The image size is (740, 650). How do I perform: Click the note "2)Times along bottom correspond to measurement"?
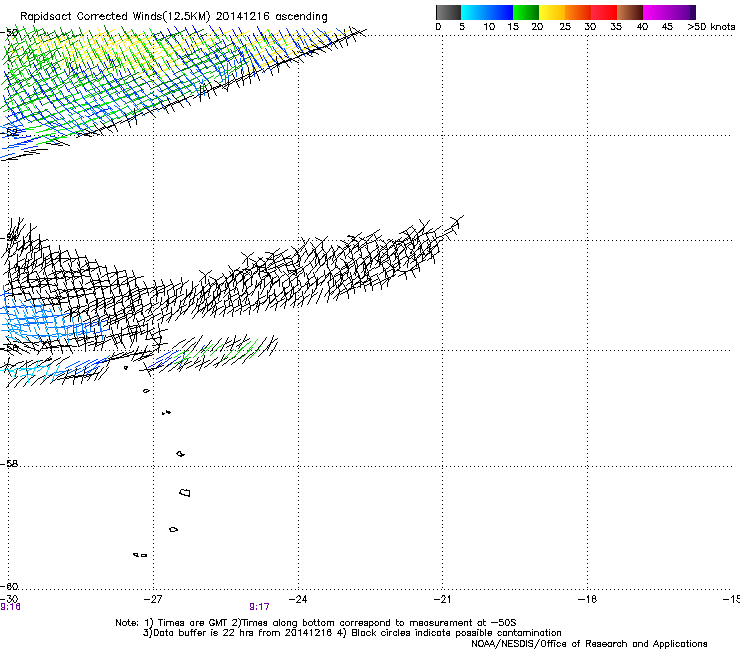tap(353, 623)
